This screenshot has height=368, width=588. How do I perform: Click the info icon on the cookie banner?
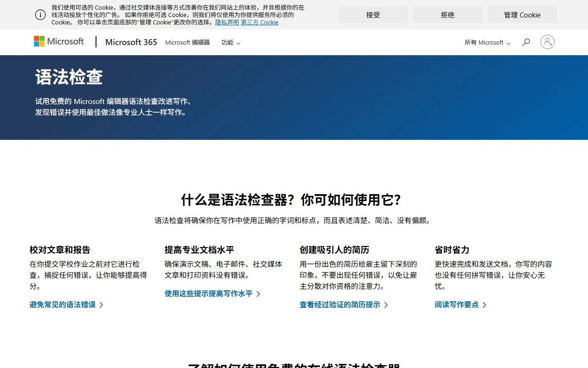click(40, 14)
